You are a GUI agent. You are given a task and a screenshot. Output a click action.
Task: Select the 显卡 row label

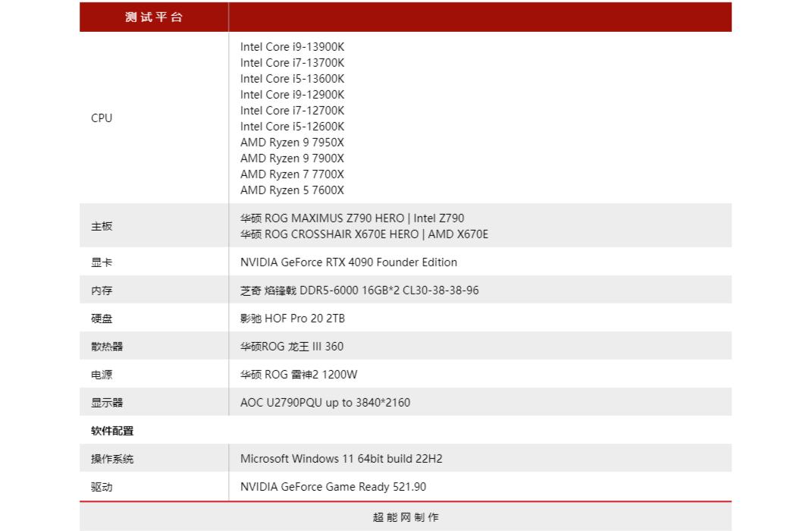[x=102, y=262]
